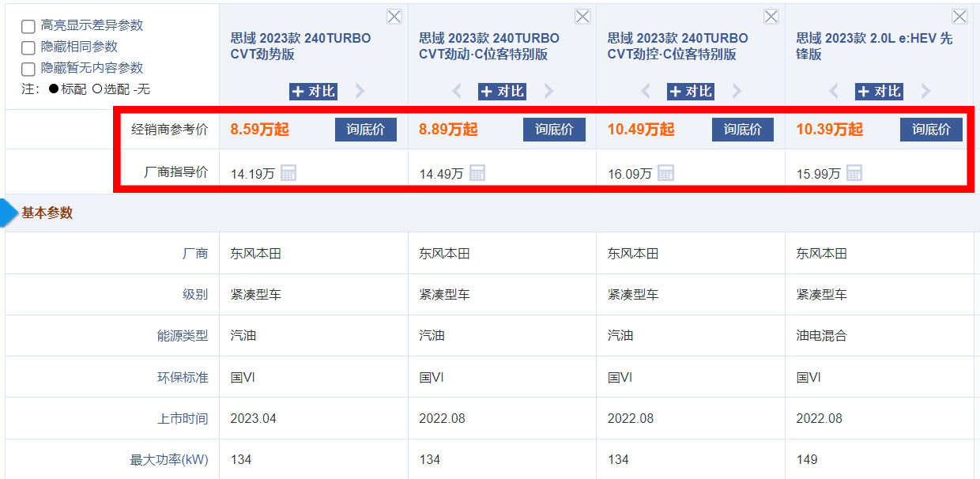This screenshot has height=479, width=980.
Task: Enable 隐藏相同参数 checkbox
Action: click(28, 47)
